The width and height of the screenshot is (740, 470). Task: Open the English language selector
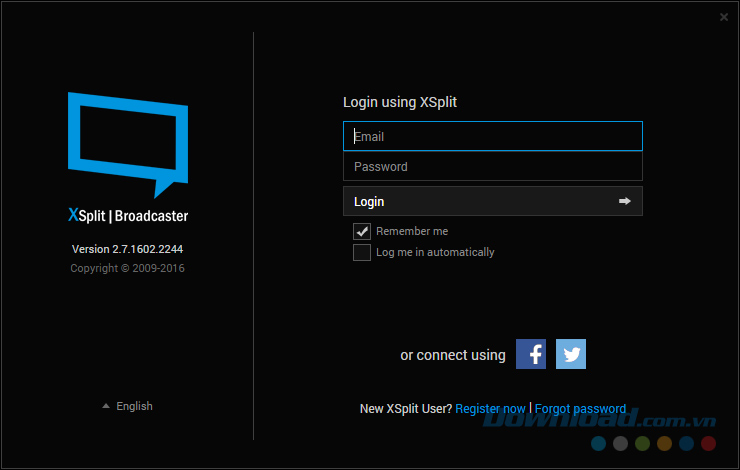127,406
